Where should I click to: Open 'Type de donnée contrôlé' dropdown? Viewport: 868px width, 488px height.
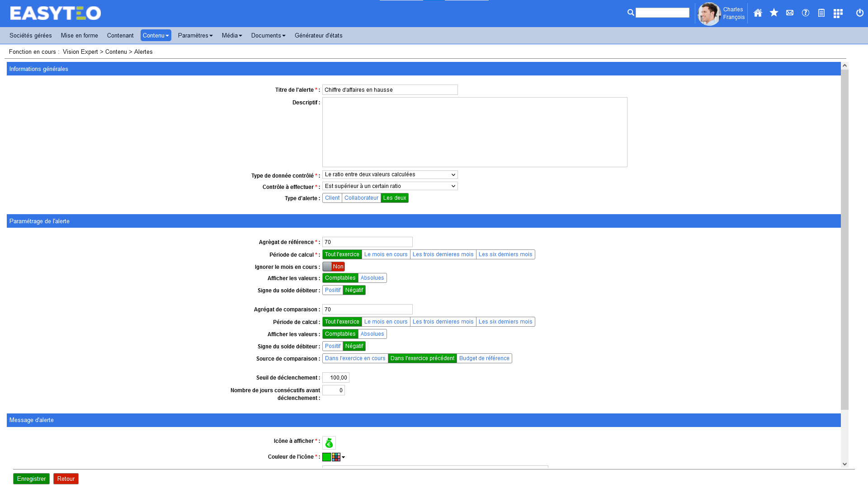(390, 174)
